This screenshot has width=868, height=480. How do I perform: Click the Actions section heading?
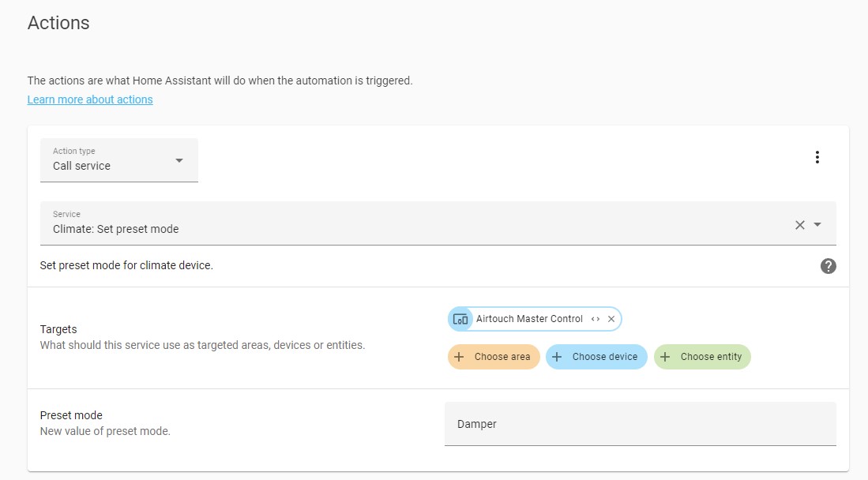pyautogui.click(x=58, y=23)
